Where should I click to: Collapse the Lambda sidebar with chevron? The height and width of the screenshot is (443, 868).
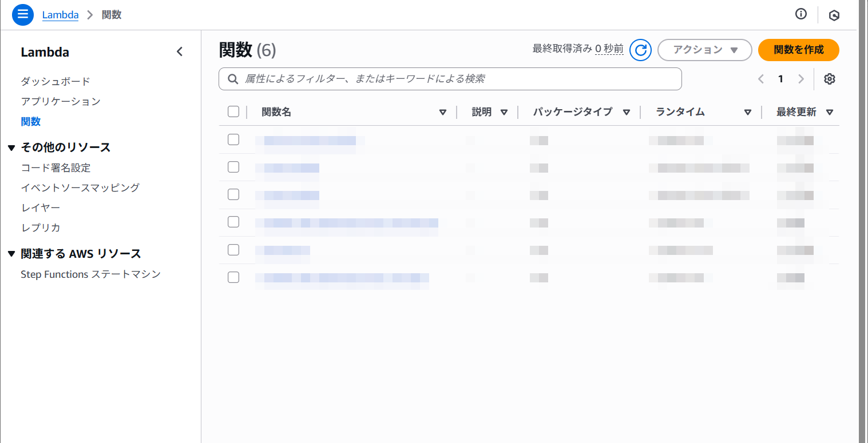coord(180,52)
